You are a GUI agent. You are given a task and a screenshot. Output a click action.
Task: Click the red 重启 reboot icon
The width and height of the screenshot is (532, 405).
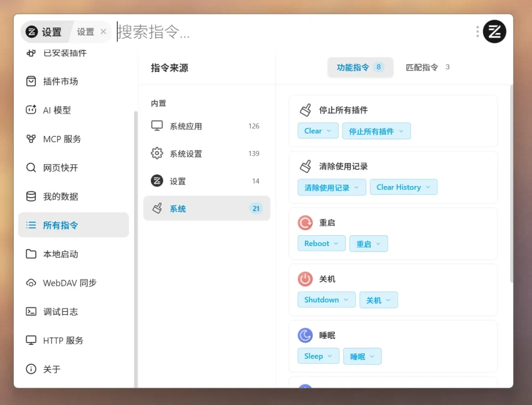tap(305, 222)
